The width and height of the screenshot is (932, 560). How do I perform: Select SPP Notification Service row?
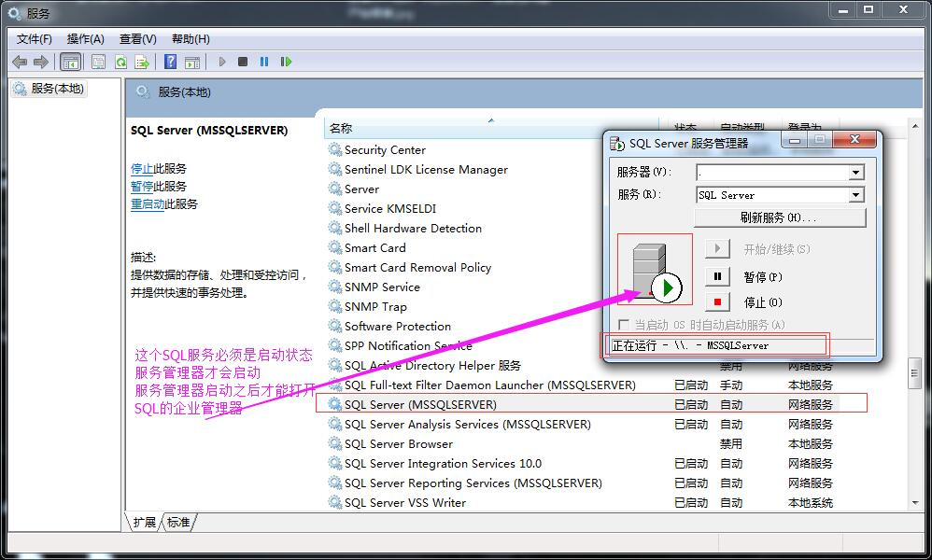pos(408,345)
